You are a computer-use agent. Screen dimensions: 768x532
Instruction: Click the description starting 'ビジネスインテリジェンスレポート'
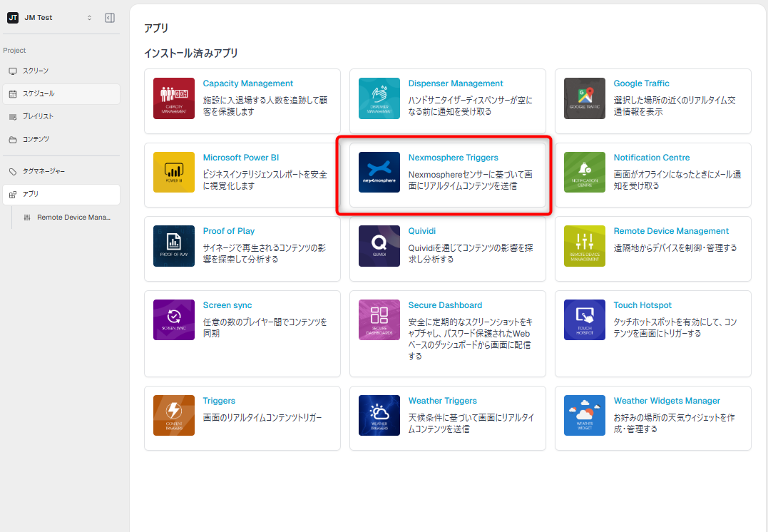coord(265,180)
